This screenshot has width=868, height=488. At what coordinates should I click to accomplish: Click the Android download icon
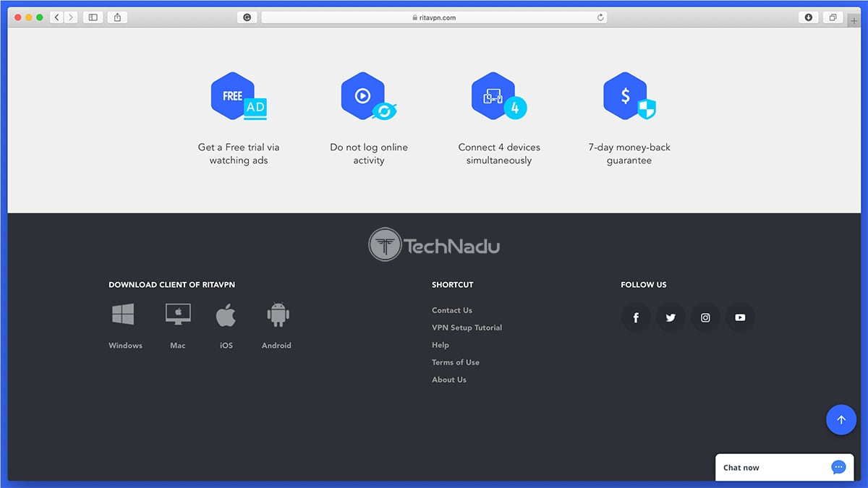click(278, 314)
